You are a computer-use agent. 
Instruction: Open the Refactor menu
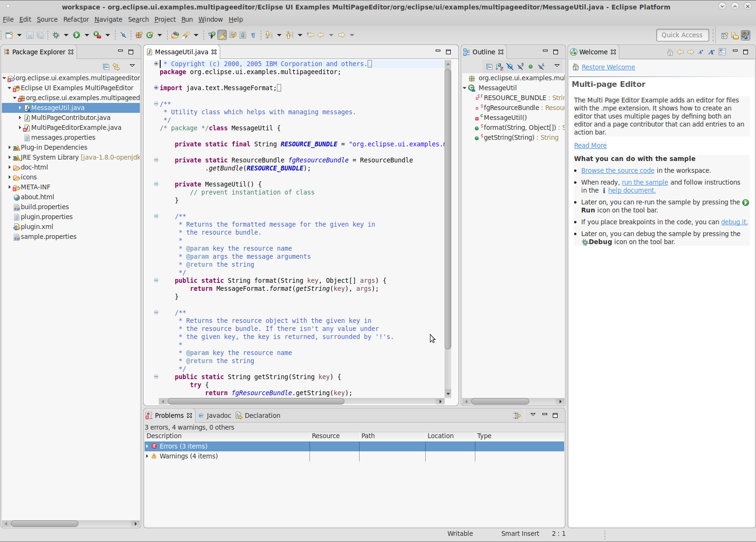(x=76, y=19)
